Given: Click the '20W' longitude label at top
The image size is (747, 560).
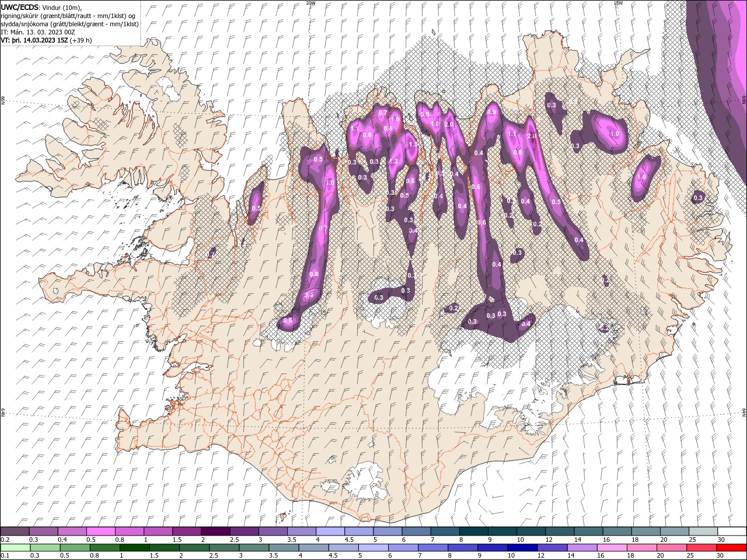Looking at the screenshot, I should click(x=310, y=2).
